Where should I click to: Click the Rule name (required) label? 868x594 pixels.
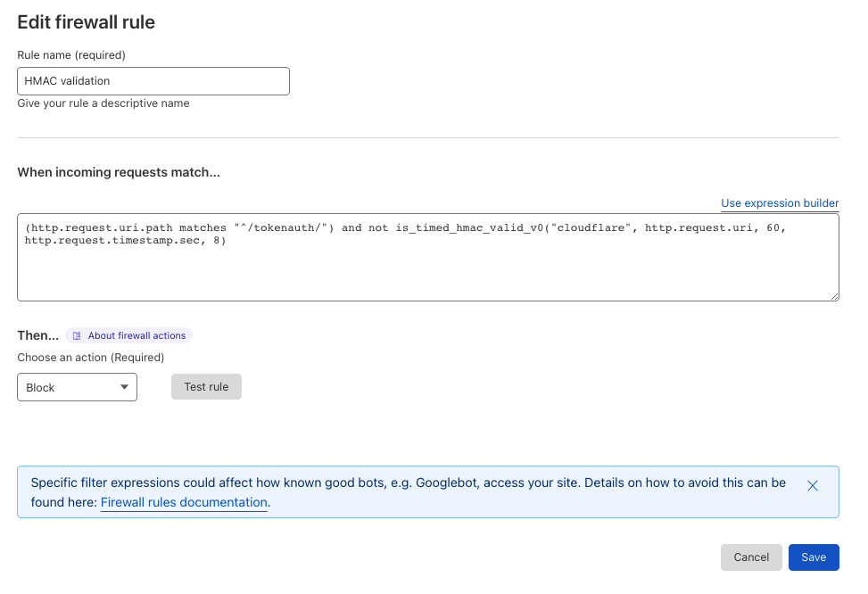point(71,55)
